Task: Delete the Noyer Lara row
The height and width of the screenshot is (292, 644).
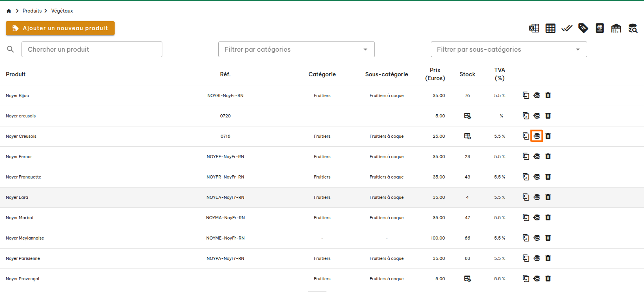Action: click(x=548, y=197)
